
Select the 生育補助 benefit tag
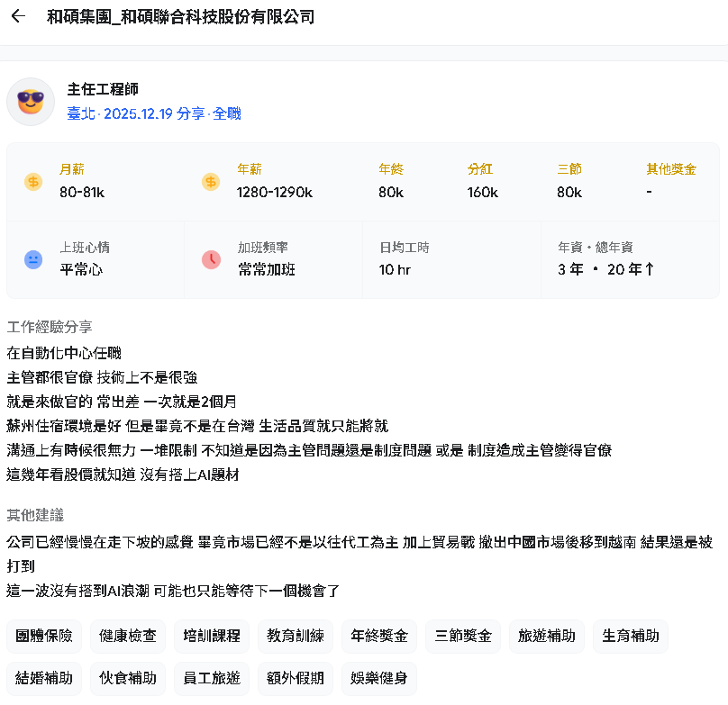[631, 636]
